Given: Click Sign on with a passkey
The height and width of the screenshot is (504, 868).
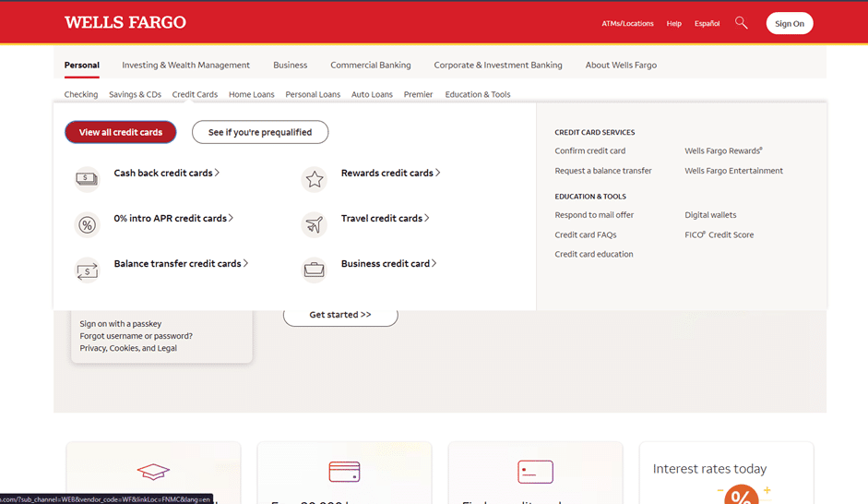Looking at the screenshot, I should (x=121, y=323).
